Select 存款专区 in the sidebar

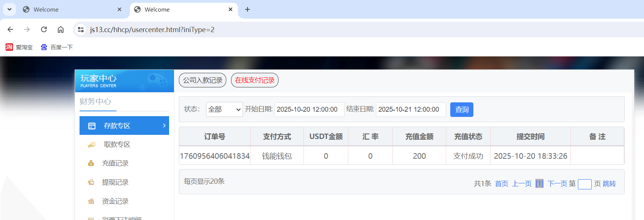pyautogui.click(x=124, y=126)
